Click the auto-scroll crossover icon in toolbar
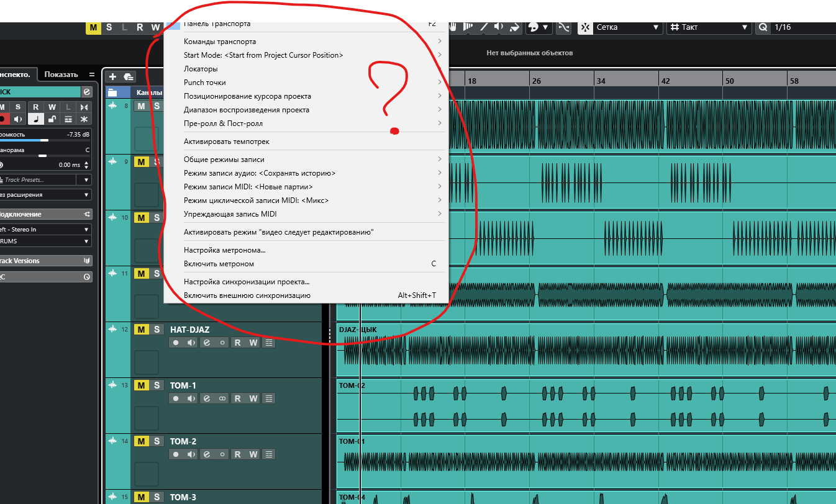This screenshot has height=504, width=836. (x=563, y=27)
